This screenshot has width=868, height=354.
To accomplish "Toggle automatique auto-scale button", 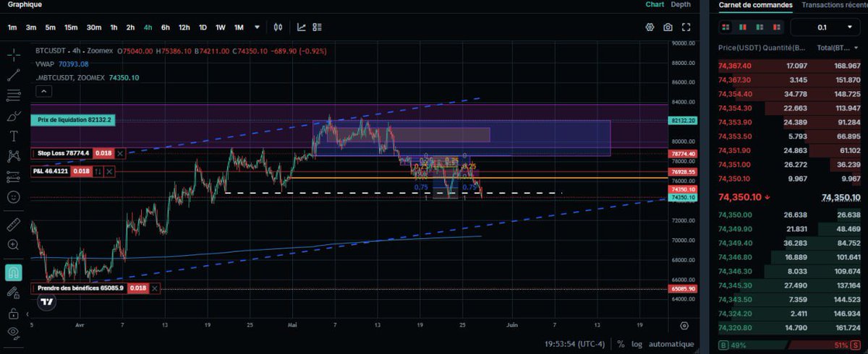I will 671,345.
